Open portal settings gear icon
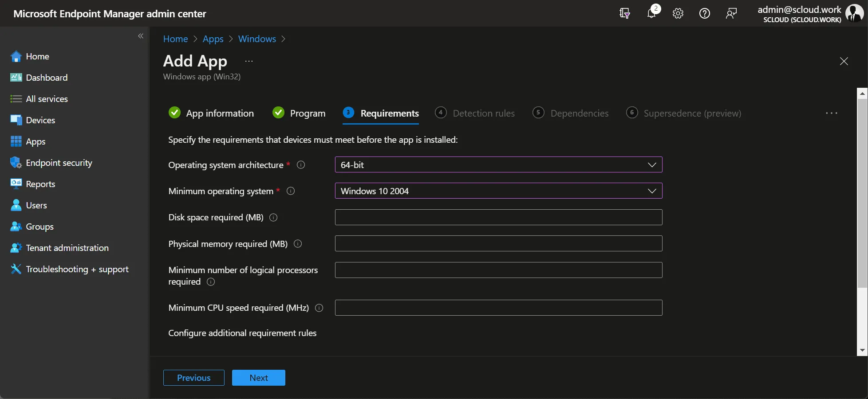Viewport: 868px width, 399px height. point(678,13)
